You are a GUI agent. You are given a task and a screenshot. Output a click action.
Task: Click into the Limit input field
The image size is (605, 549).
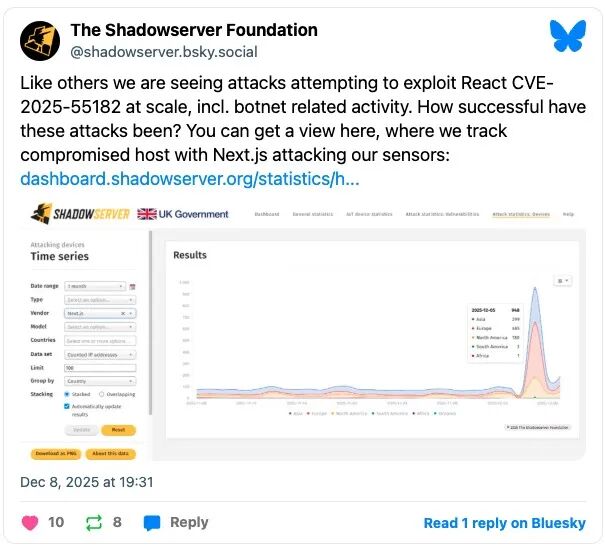[x=100, y=368]
